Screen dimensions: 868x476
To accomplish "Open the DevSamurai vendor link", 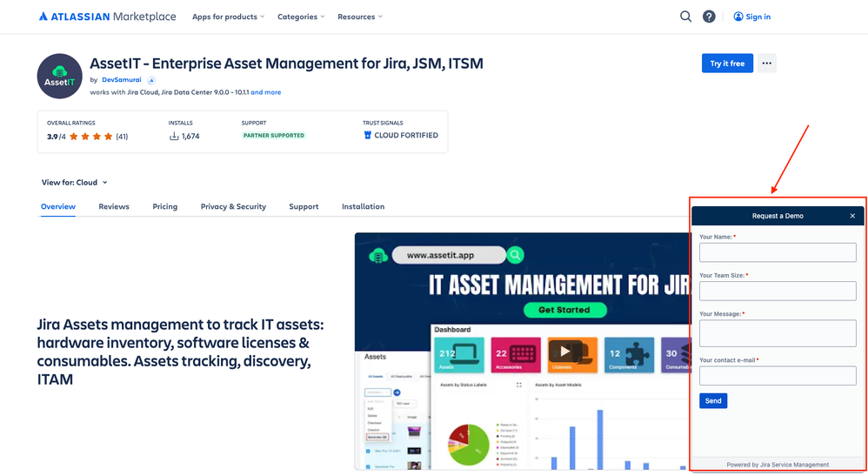I will [x=121, y=80].
